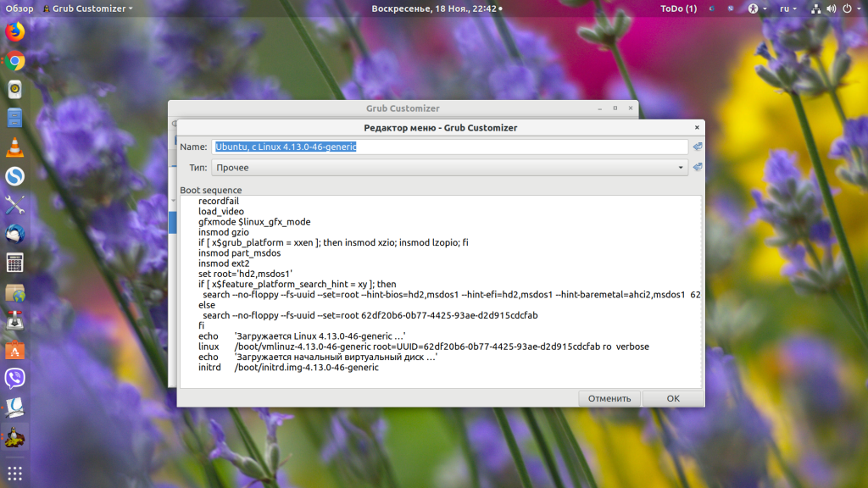Open the power system menu
The height and width of the screenshot is (488, 868).
point(849,8)
